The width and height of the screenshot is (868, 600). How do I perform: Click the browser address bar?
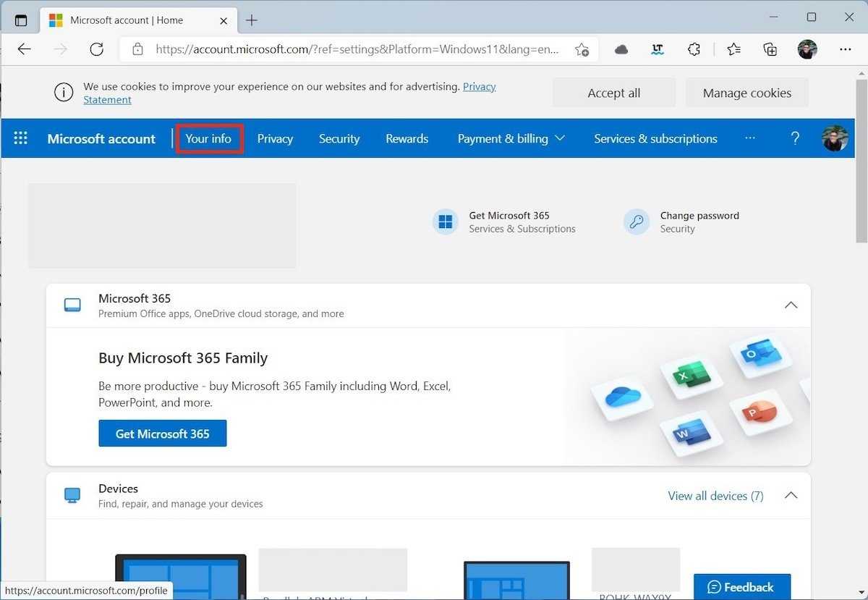point(354,49)
